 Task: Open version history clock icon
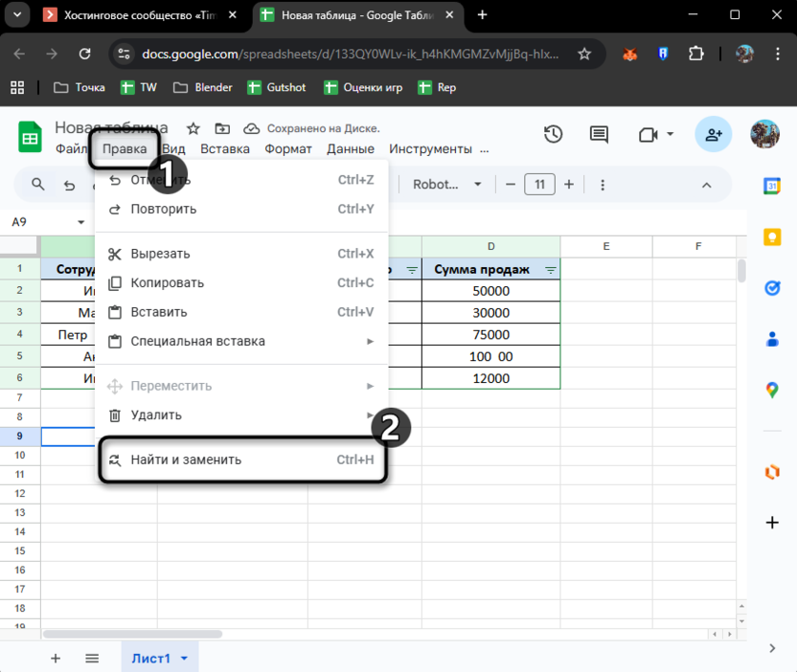553,135
